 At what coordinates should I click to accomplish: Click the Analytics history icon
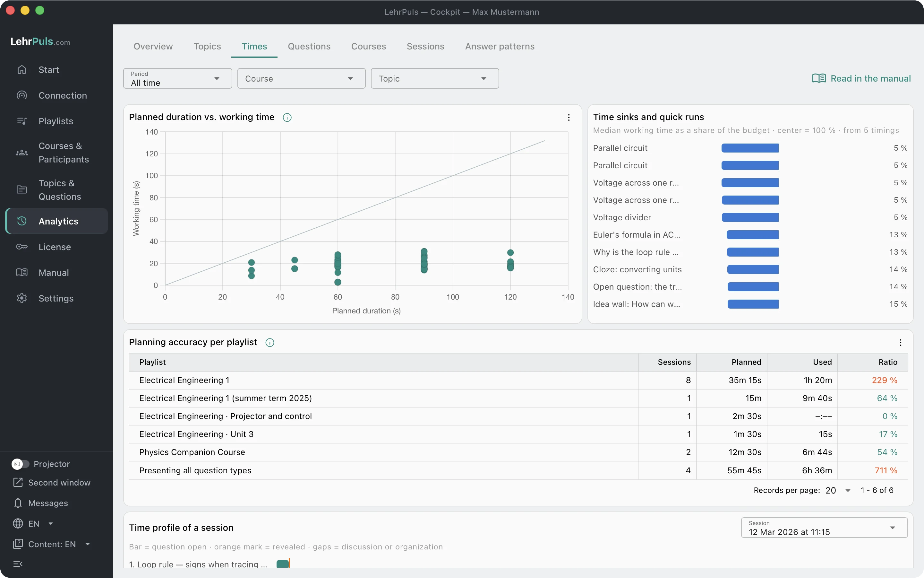pyautogui.click(x=22, y=221)
